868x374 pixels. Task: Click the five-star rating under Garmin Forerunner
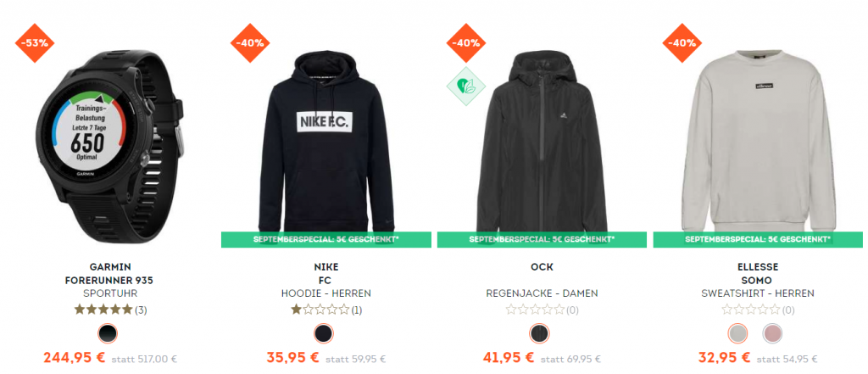tap(103, 310)
